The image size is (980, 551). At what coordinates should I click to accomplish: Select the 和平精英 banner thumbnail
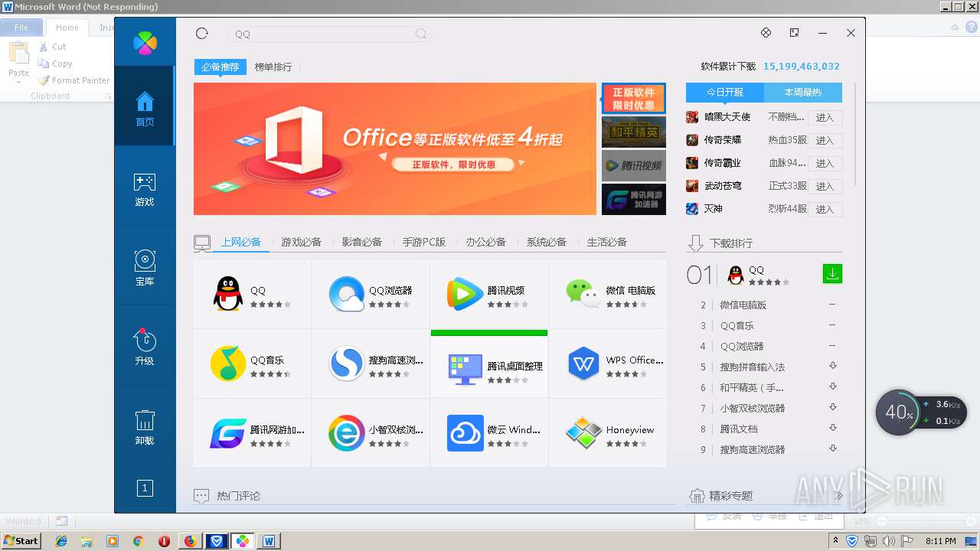[634, 132]
